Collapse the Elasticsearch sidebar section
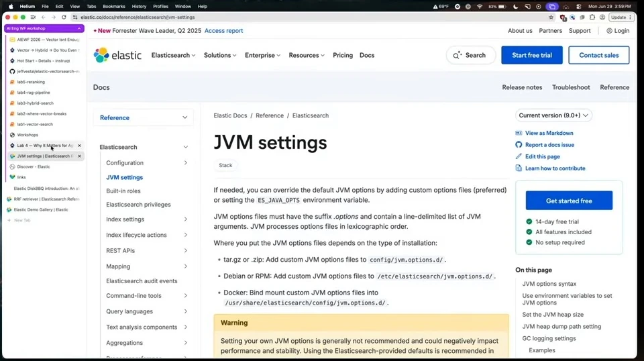644x361 pixels. click(186, 147)
